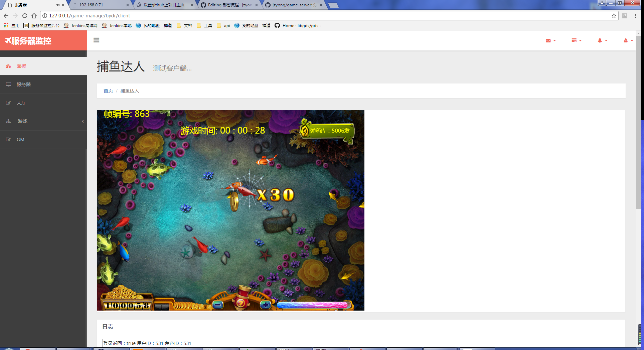Viewport: 644px width, 350px height.
Task: Click the login result log field
Action: [x=211, y=343]
